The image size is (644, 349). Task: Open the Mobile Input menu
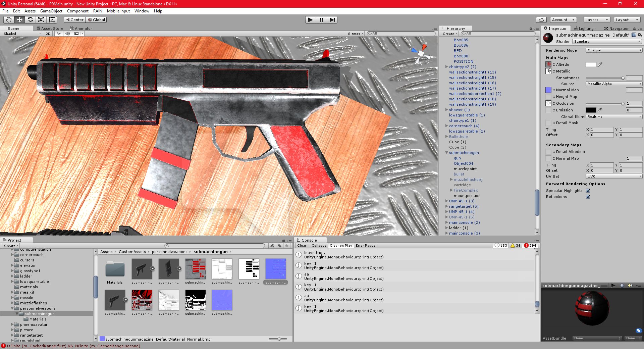(118, 11)
